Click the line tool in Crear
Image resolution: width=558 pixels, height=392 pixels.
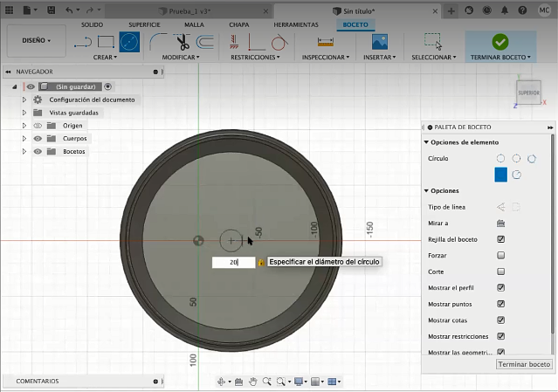pyautogui.click(x=82, y=41)
